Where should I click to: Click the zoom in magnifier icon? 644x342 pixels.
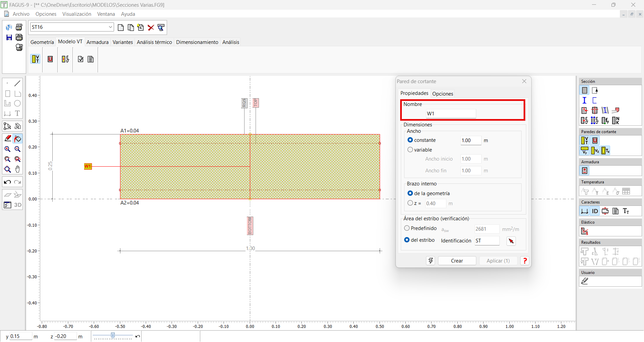(7, 149)
